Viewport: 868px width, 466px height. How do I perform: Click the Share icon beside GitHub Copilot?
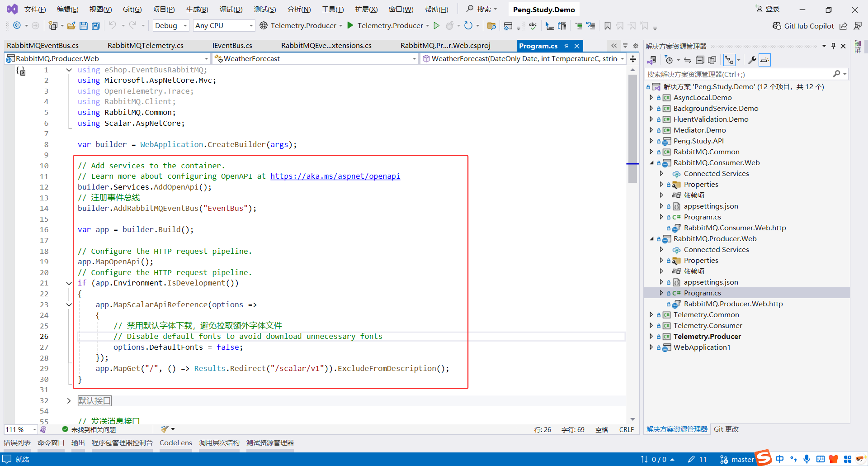pos(844,26)
